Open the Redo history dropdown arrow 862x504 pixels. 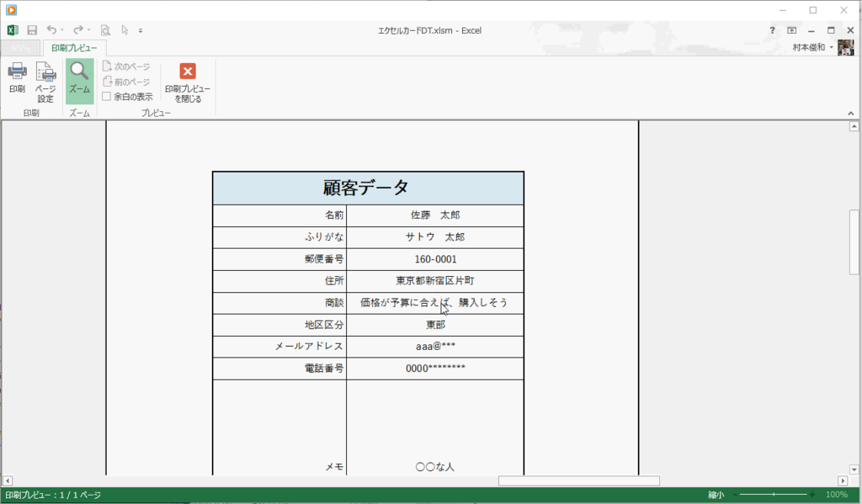pyautogui.click(x=89, y=30)
